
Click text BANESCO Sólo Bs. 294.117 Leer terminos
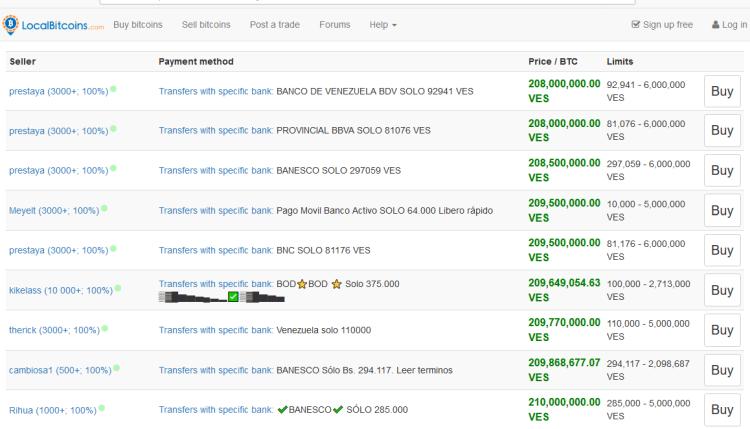[364, 370]
